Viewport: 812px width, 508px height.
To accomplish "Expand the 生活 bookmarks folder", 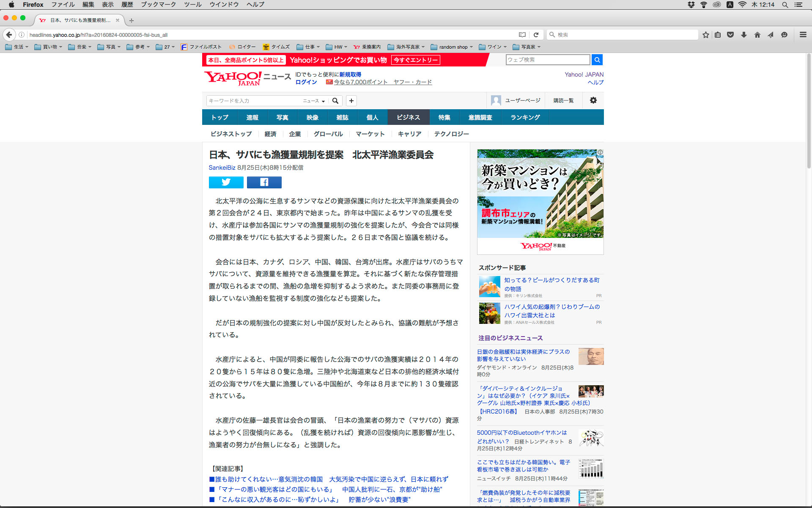I will (17, 47).
